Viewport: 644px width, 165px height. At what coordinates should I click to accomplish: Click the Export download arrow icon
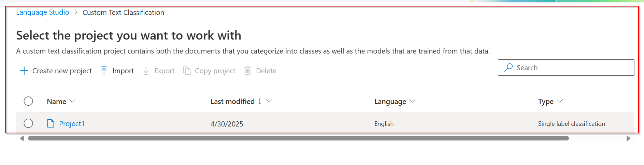(146, 71)
